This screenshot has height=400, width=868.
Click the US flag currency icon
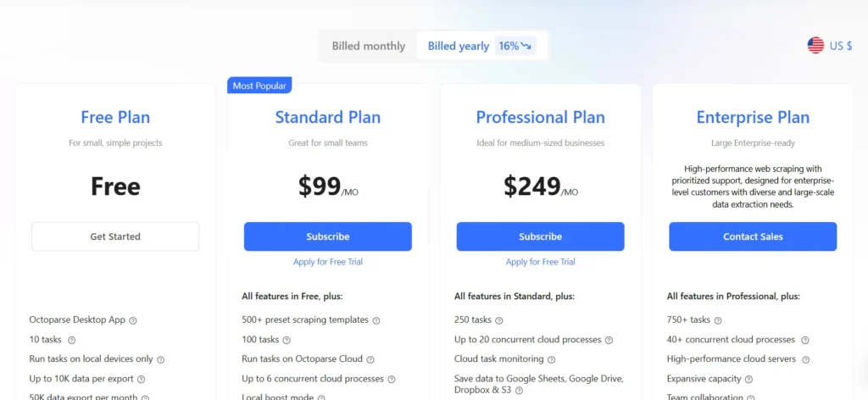pos(815,46)
